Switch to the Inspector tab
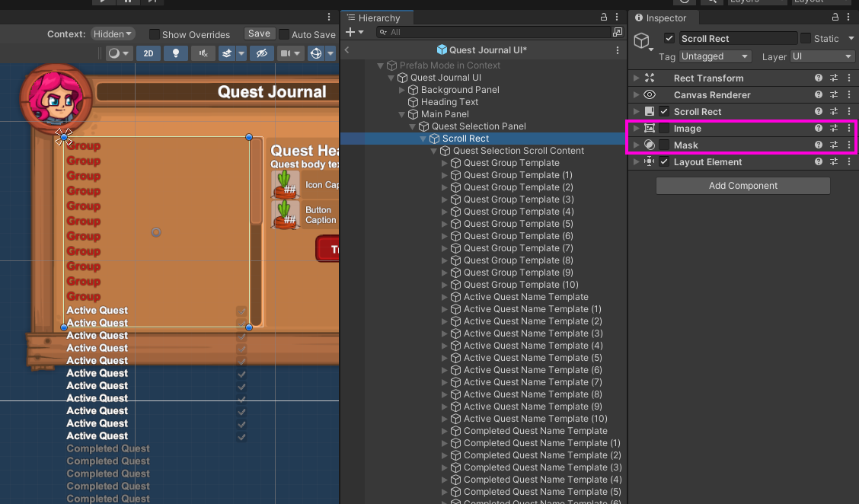 [665, 18]
